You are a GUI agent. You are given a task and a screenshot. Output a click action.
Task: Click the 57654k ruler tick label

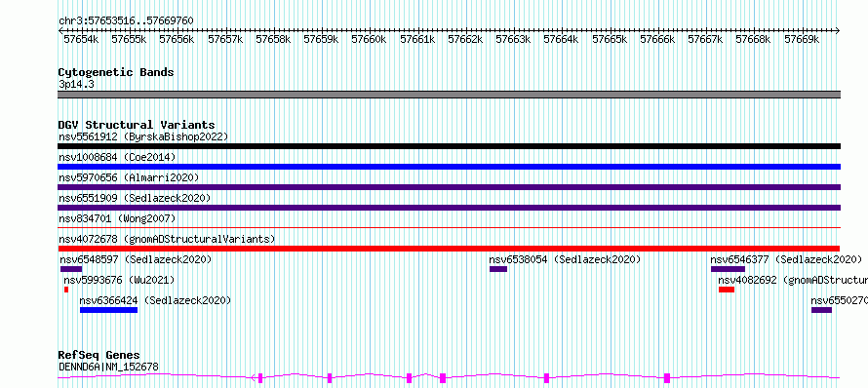coord(81,39)
